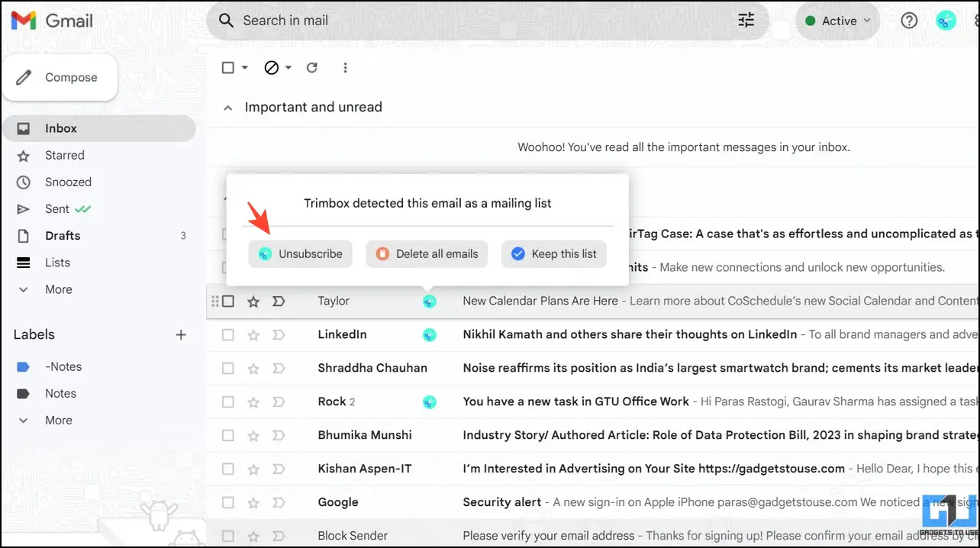Click the Unsubscribe button in Trimbox popup
Screen dimensions: 980x548
300,254
